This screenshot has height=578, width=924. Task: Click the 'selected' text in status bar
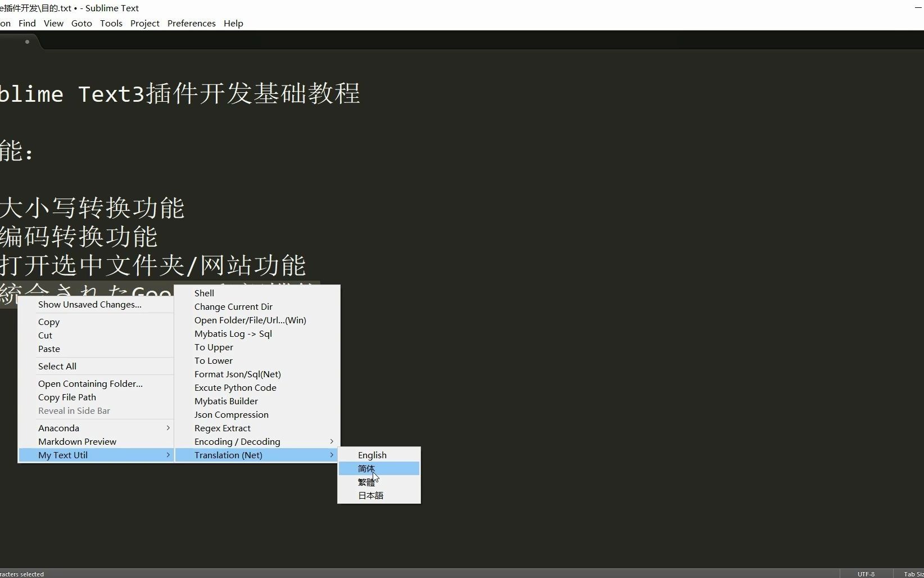[31, 574]
